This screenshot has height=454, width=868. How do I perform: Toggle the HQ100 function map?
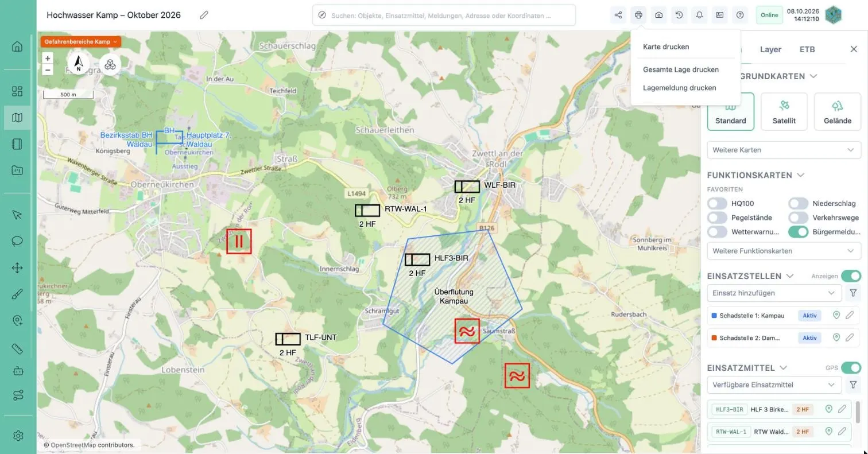[x=717, y=203]
